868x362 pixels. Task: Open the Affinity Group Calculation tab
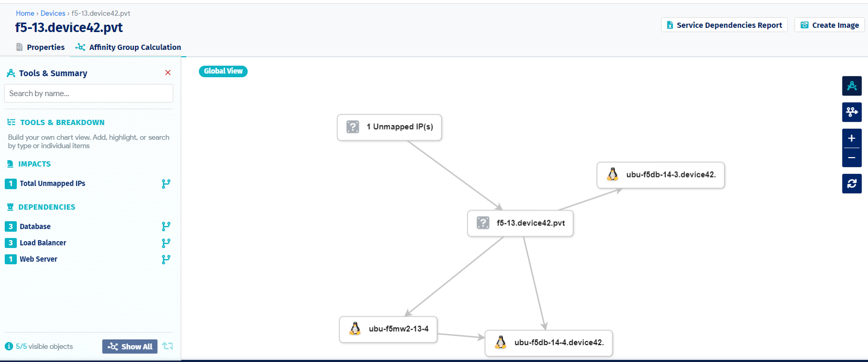pyautogui.click(x=129, y=47)
